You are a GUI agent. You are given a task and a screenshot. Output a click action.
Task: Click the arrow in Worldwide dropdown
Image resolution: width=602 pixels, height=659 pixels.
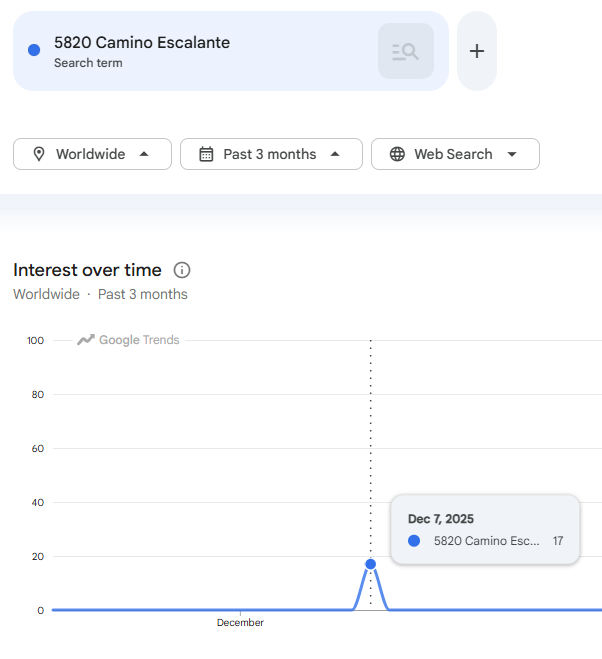click(x=144, y=154)
